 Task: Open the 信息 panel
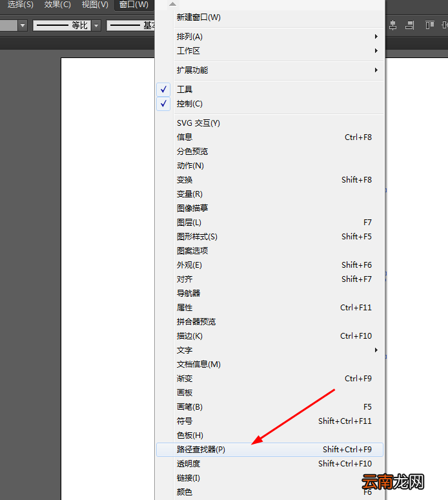(x=270, y=137)
